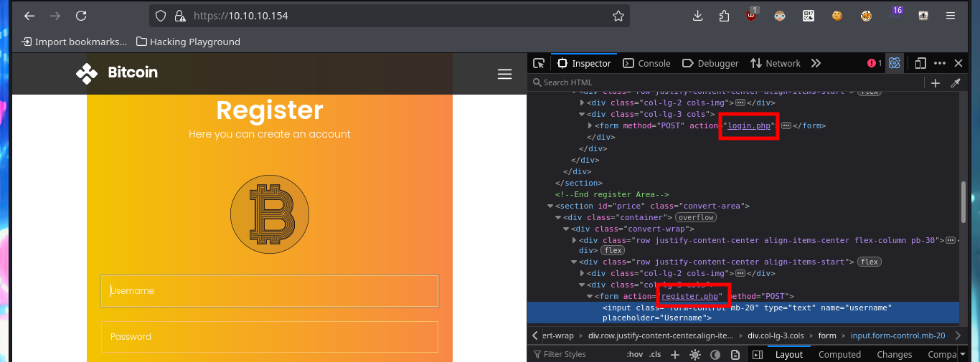Toggle print media simulation
This screenshot has height=362, width=980.
735,354
